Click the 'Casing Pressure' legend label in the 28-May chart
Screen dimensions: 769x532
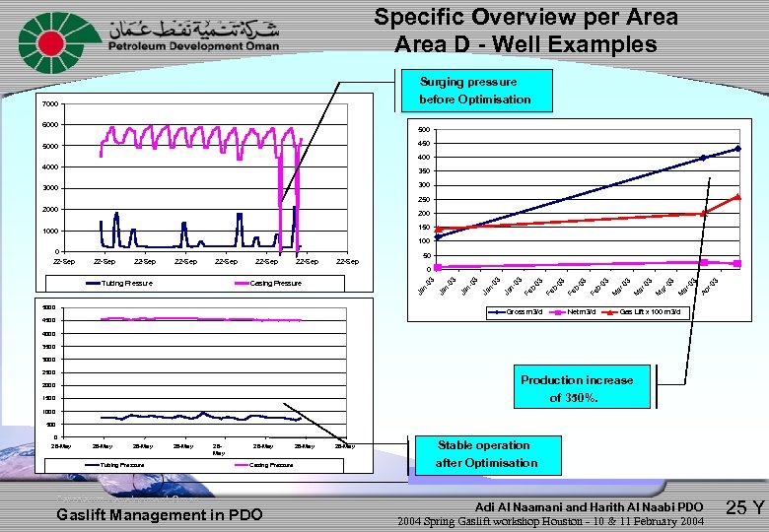(x=271, y=465)
